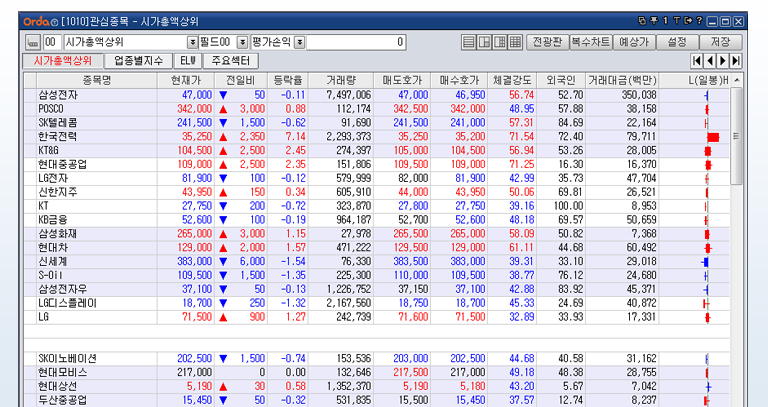
Task: Select the two-pane layout icon
Action: click(x=484, y=42)
